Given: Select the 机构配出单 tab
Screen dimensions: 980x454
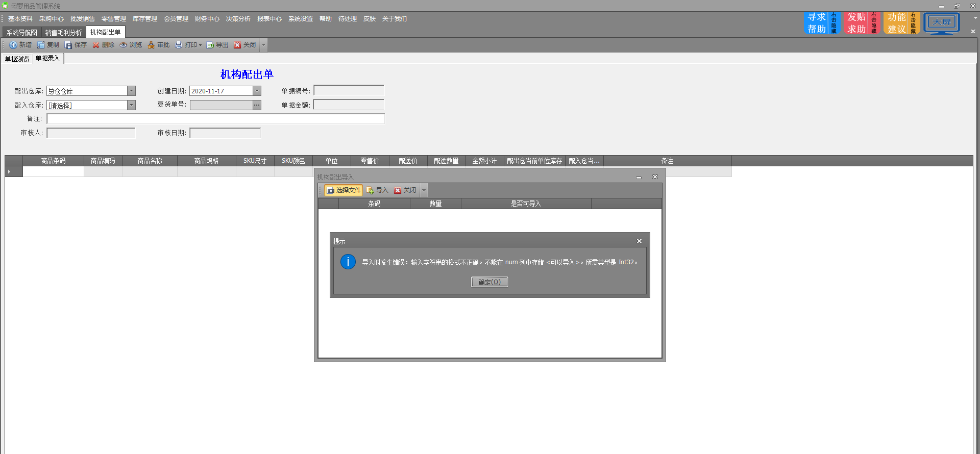Looking at the screenshot, I should [106, 32].
